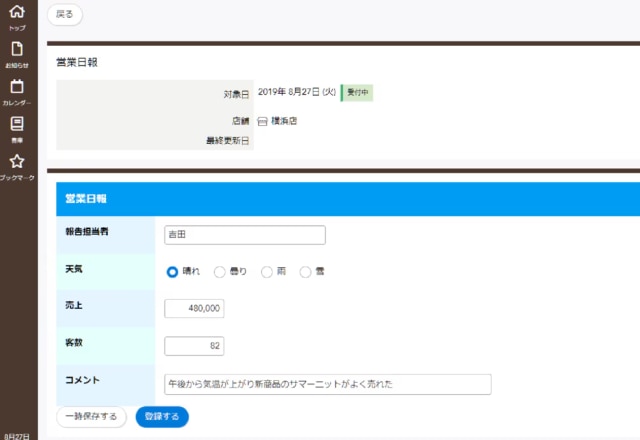
Task: Click into the コメント text field
Action: 327,384
